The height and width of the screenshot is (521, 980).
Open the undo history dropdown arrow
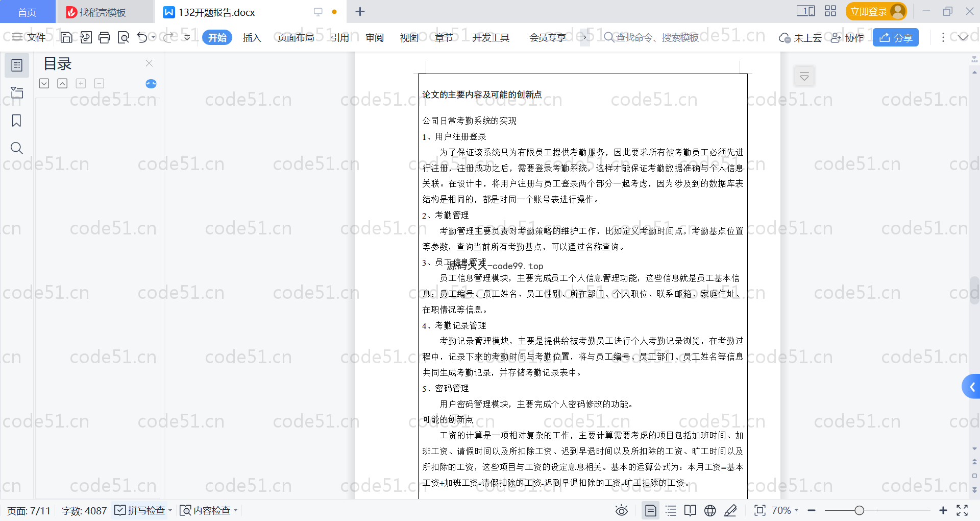pyautogui.click(x=153, y=37)
